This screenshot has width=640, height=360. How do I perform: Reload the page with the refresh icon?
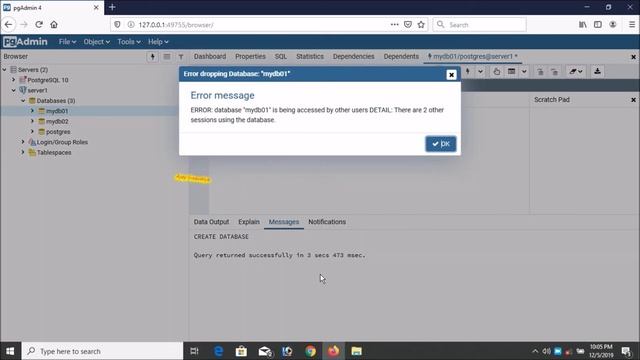[x=39, y=24]
